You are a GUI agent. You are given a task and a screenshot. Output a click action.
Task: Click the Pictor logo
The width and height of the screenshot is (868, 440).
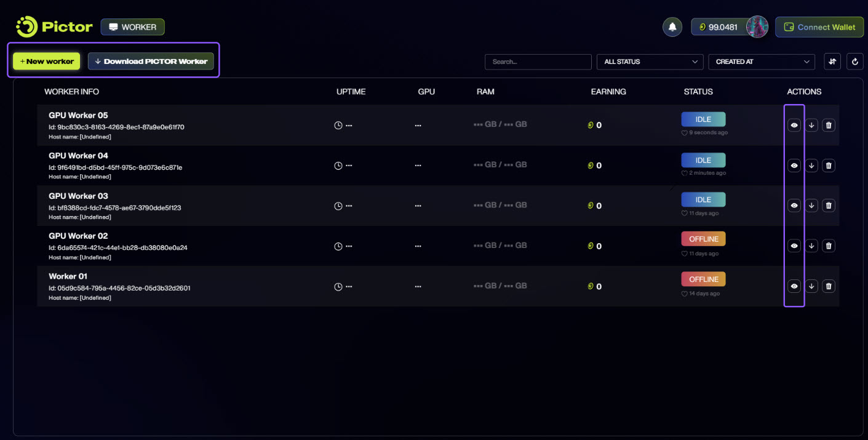(54, 26)
